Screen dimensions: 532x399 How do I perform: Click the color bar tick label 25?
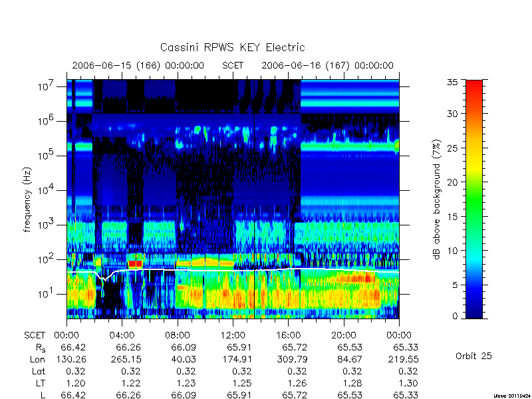click(x=452, y=148)
